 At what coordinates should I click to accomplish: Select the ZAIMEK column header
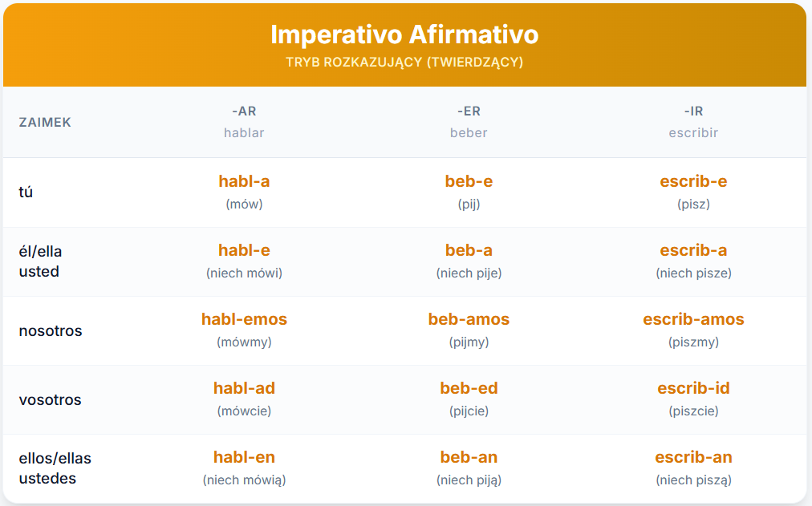(45, 122)
